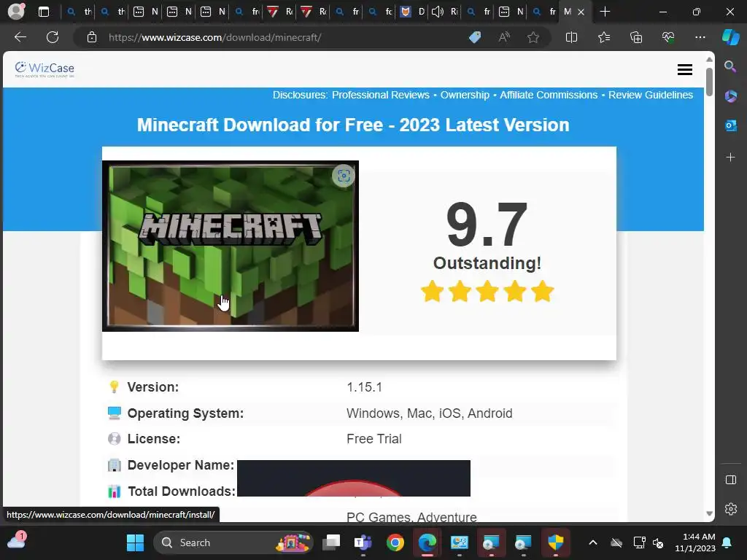Open tab actions menu

click(x=43, y=12)
